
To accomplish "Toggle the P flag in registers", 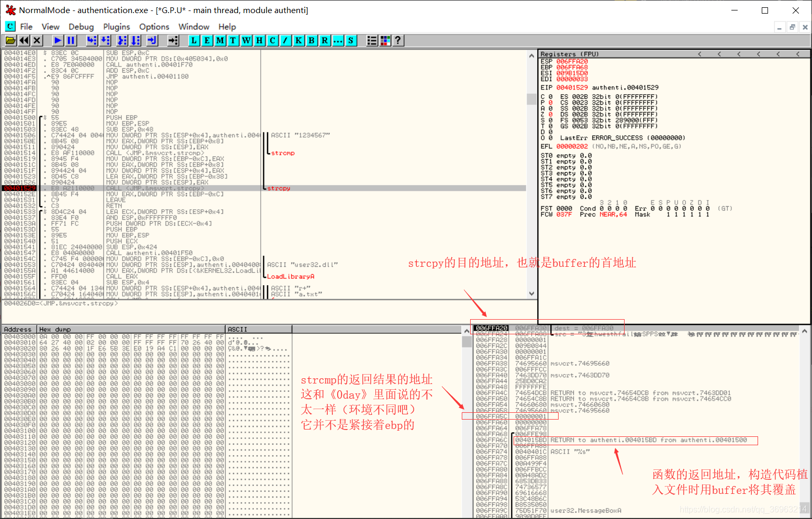I will point(550,103).
